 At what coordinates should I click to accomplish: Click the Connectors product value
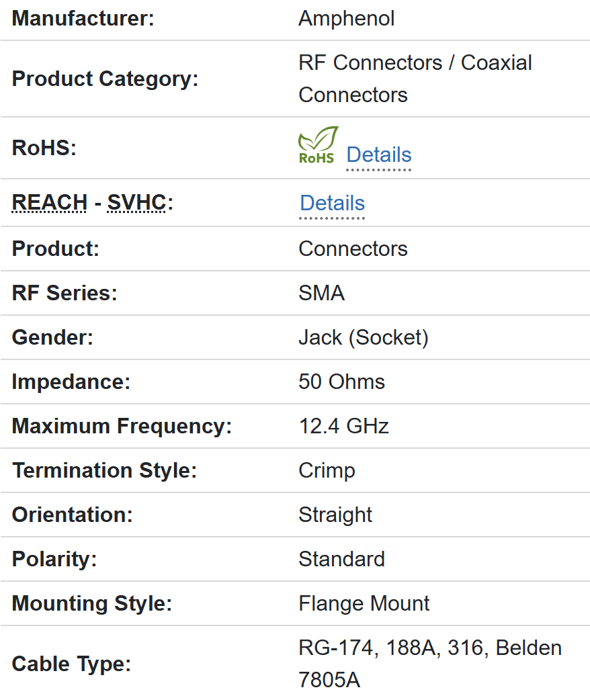coord(353,249)
